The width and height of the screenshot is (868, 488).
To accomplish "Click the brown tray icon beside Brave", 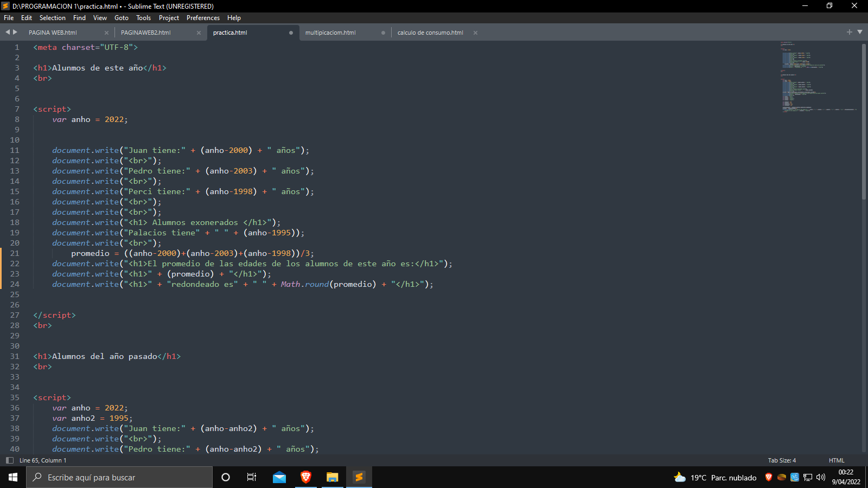I will 782,477.
